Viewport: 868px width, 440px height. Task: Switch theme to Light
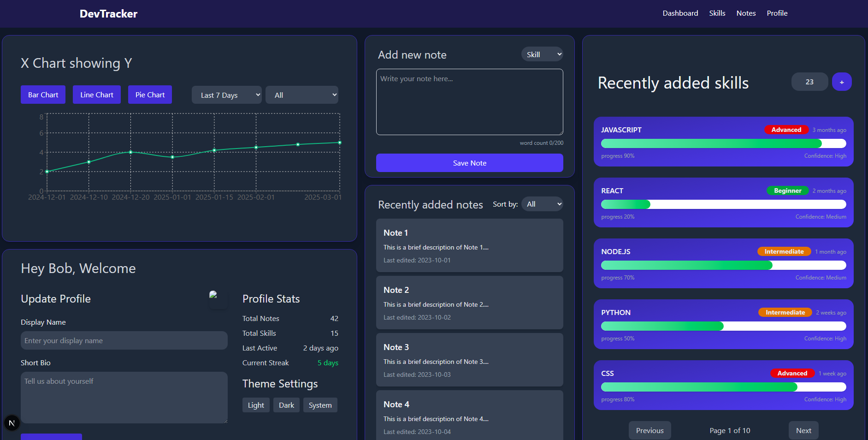pyautogui.click(x=256, y=405)
